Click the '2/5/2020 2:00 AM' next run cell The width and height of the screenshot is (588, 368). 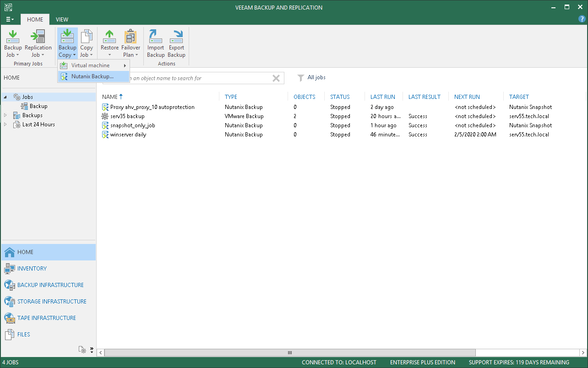475,135
